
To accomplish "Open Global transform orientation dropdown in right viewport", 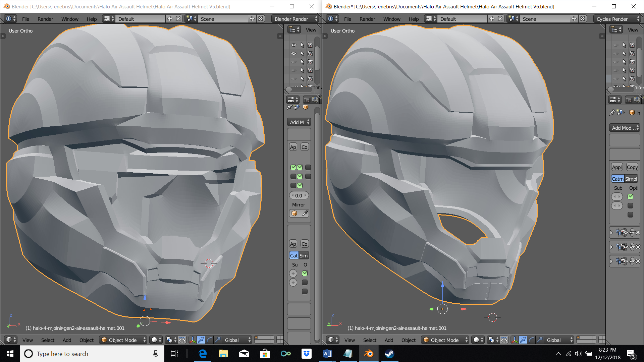I will [x=559, y=340].
